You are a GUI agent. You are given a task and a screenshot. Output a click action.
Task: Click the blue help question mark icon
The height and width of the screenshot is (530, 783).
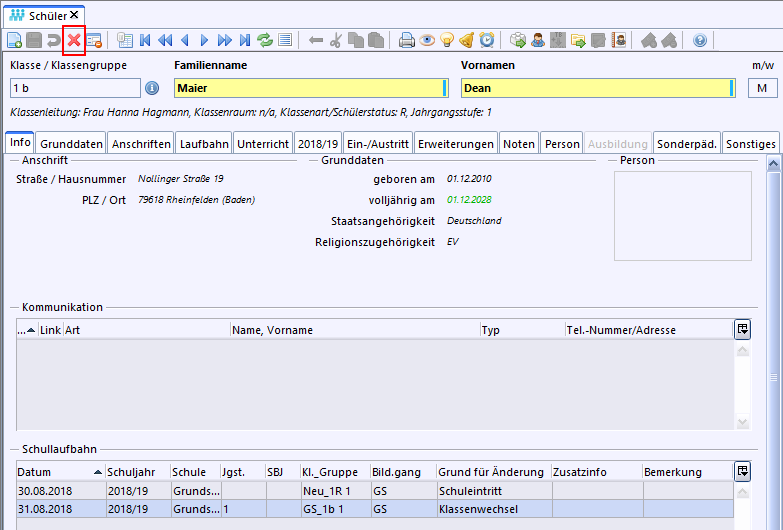click(700, 41)
